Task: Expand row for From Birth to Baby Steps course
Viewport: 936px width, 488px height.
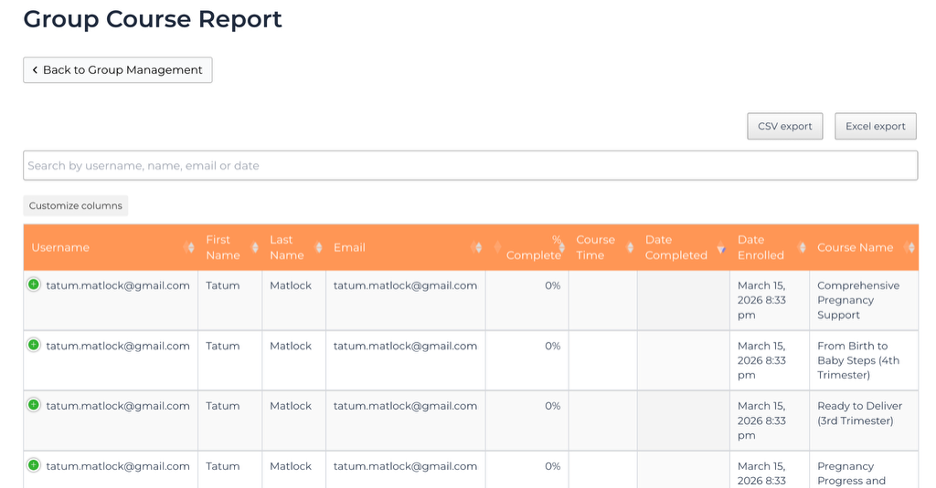Action: (x=34, y=345)
